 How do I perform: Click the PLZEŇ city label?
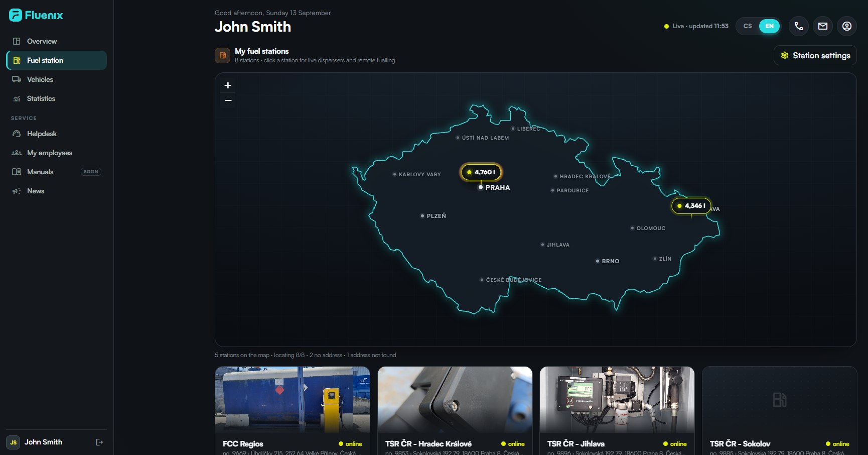coord(437,216)
